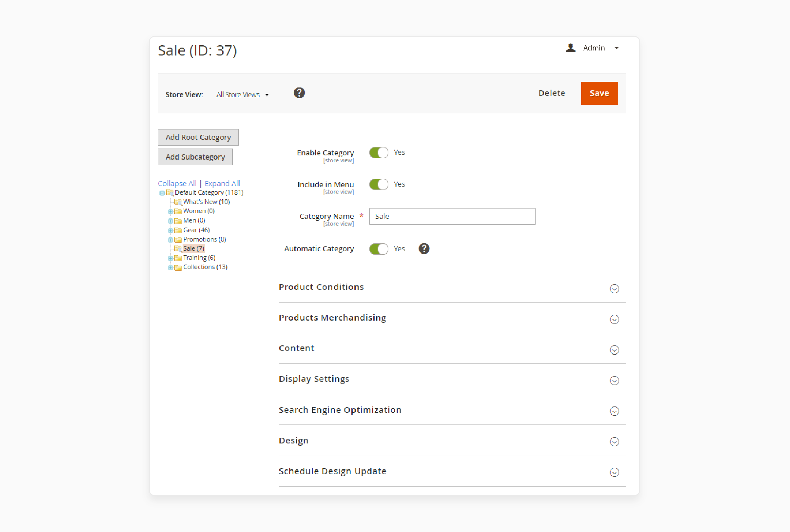790x532 pixels.
Task: Expand the Collections tree node
Action: (170, 268)
